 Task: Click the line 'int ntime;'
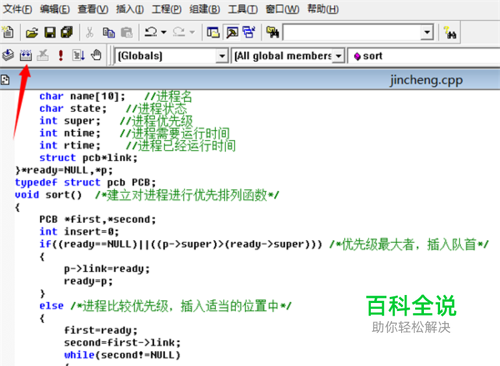pyautogui.click(x=70, y=133)
